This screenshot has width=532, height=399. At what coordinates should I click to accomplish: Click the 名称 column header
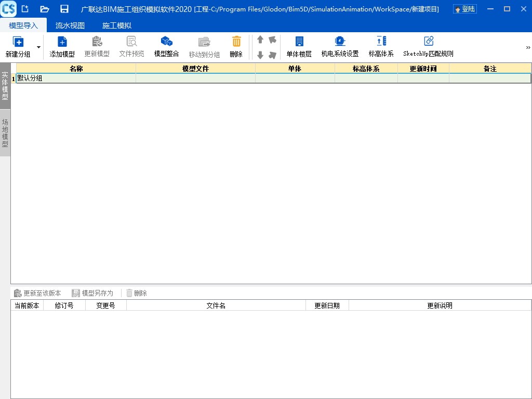tap(76, 69)
